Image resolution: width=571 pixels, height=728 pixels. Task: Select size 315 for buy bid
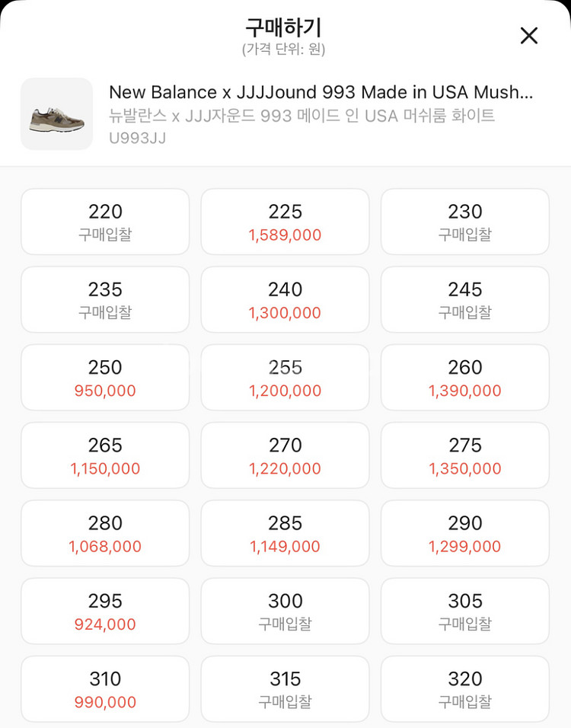(x=285, y=689)
